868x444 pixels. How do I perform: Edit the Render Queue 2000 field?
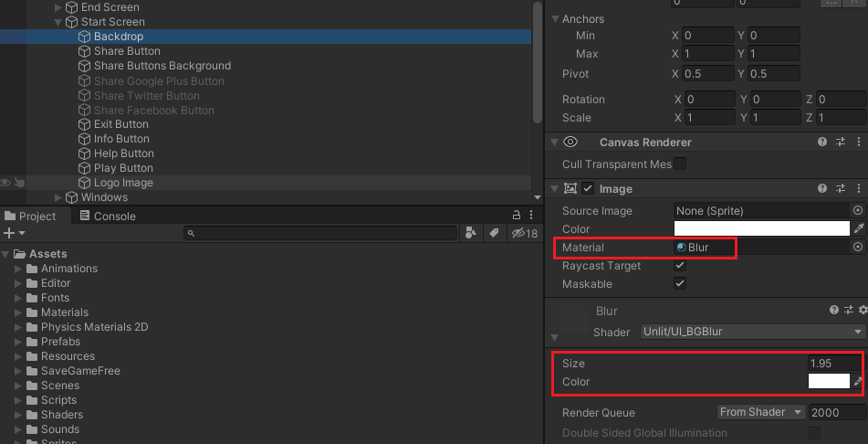click(838, 412)
